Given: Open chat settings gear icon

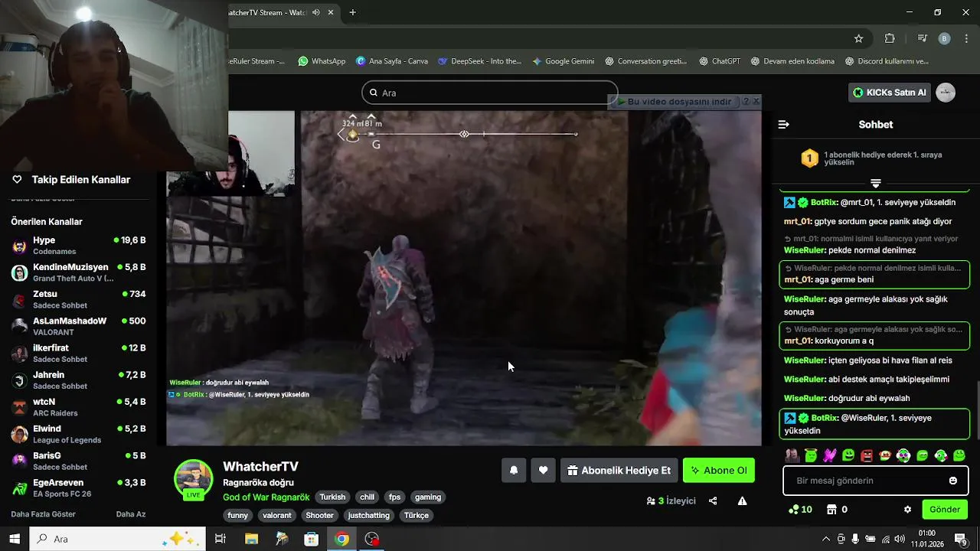Looking at the screenshot, I should [908, 510].
